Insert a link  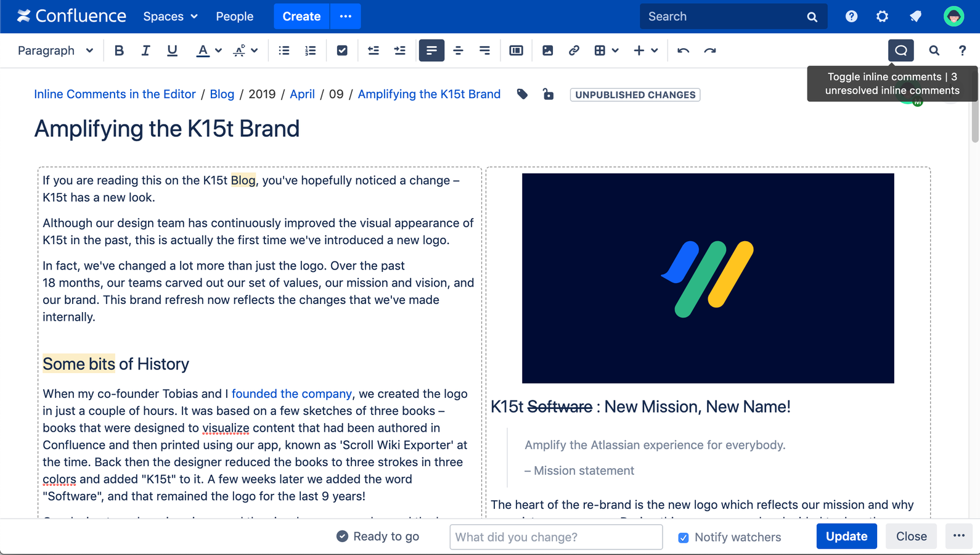pos(574,51)
